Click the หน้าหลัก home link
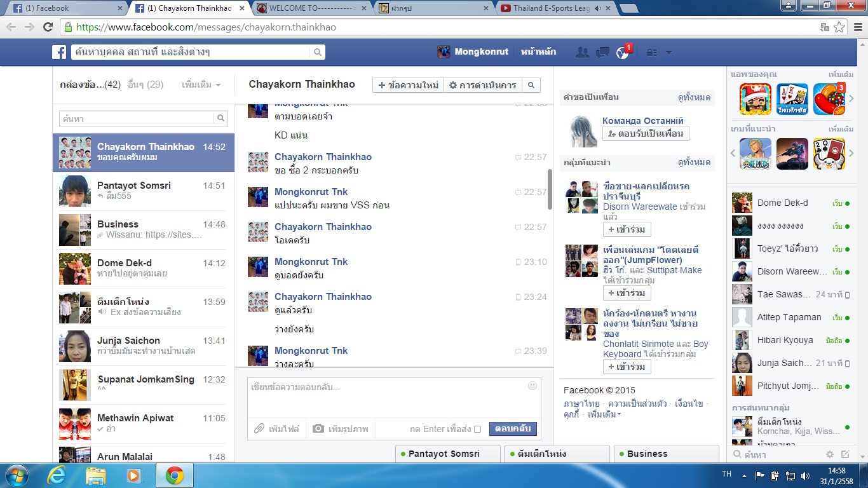This screenshot has width=868, height=488. [x=538, y=52]
